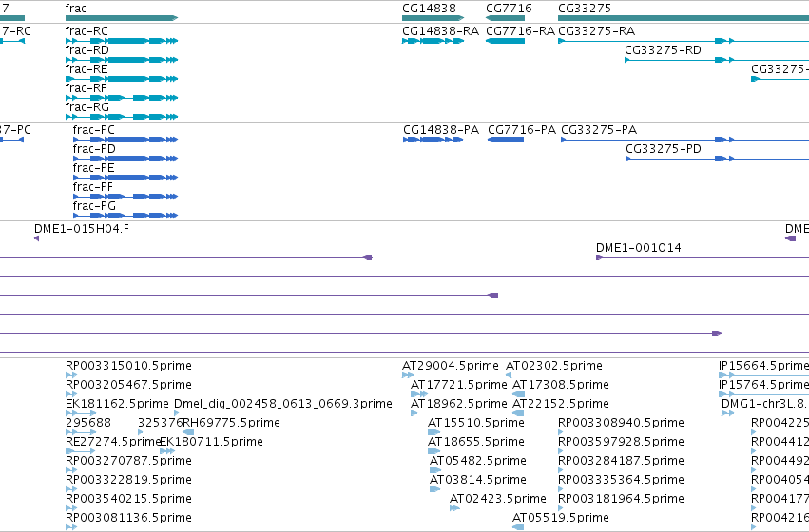Click the CG7716-PA protein feature
The width and height of the screenshot is (809, 532).
[x=506, y=140]
